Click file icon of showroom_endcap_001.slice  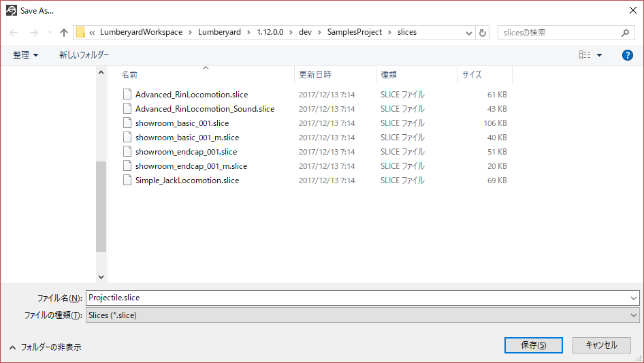(127, 152)
